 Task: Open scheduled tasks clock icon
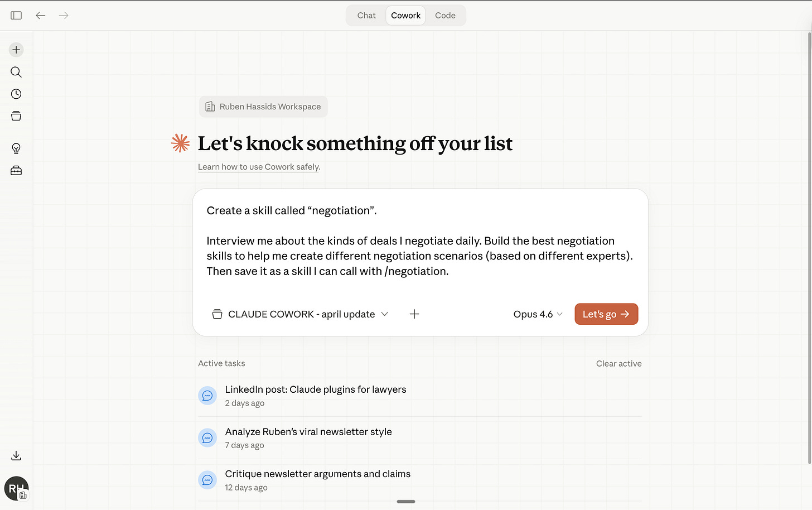pos(16,94)
